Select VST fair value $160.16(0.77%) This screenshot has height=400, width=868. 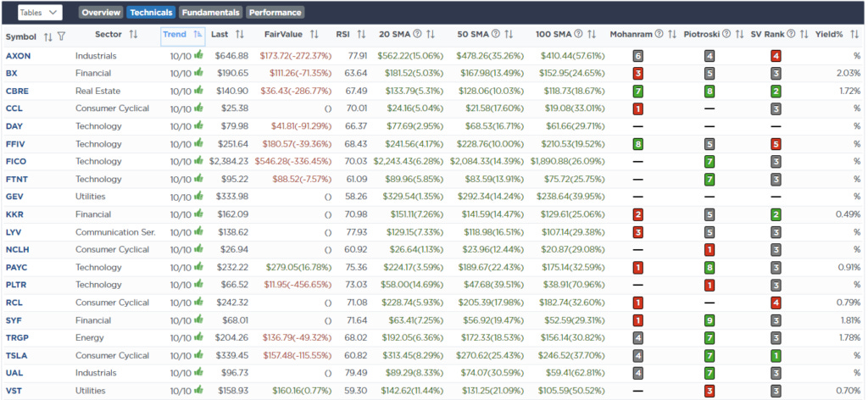pos(303,391)
